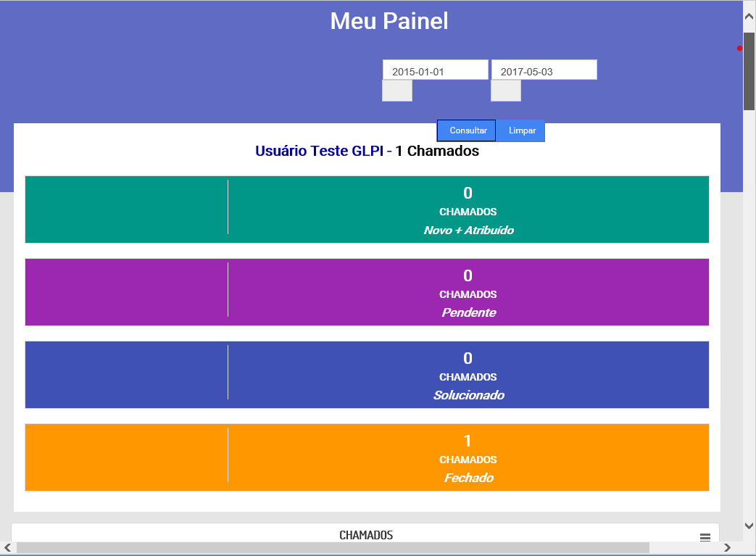Click the end date field showing 2017-05-03
Screen dimensions: 756x556
click(544, 70)
